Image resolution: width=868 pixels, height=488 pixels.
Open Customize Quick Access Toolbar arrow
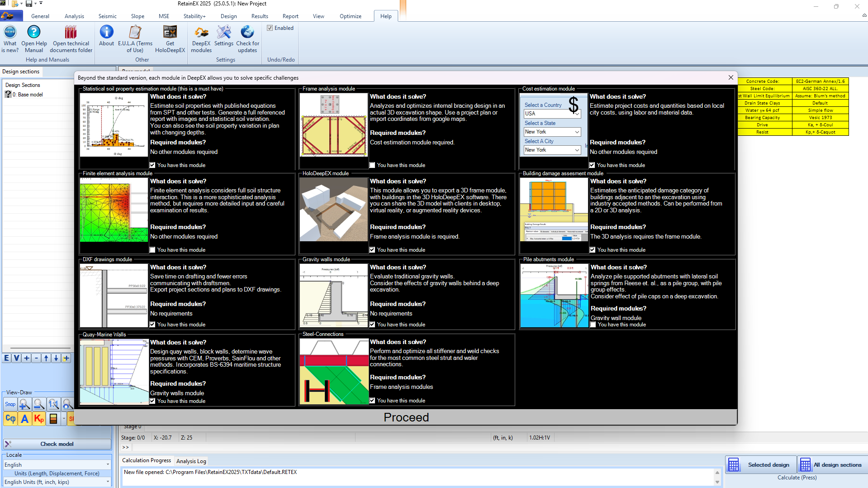pos(41,3)
